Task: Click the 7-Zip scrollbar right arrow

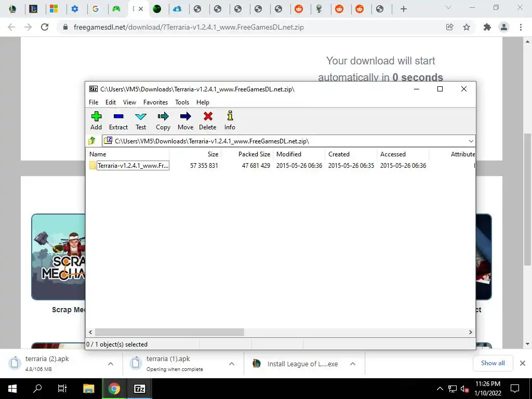Action: [x=471, y=332]
